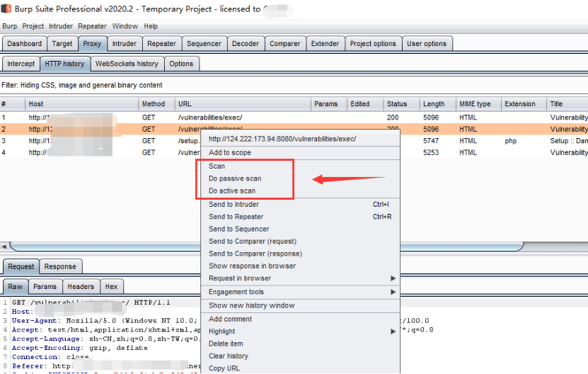Click Add to scope

point(230,152)
